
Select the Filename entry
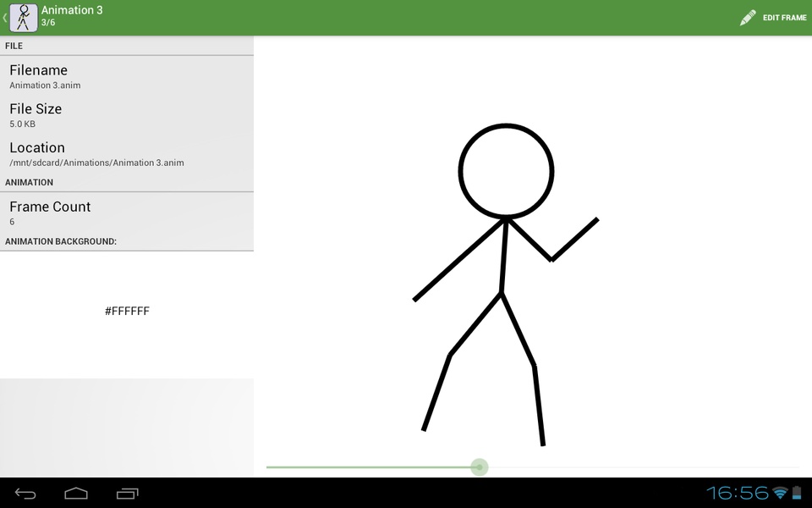coord(127,76)
